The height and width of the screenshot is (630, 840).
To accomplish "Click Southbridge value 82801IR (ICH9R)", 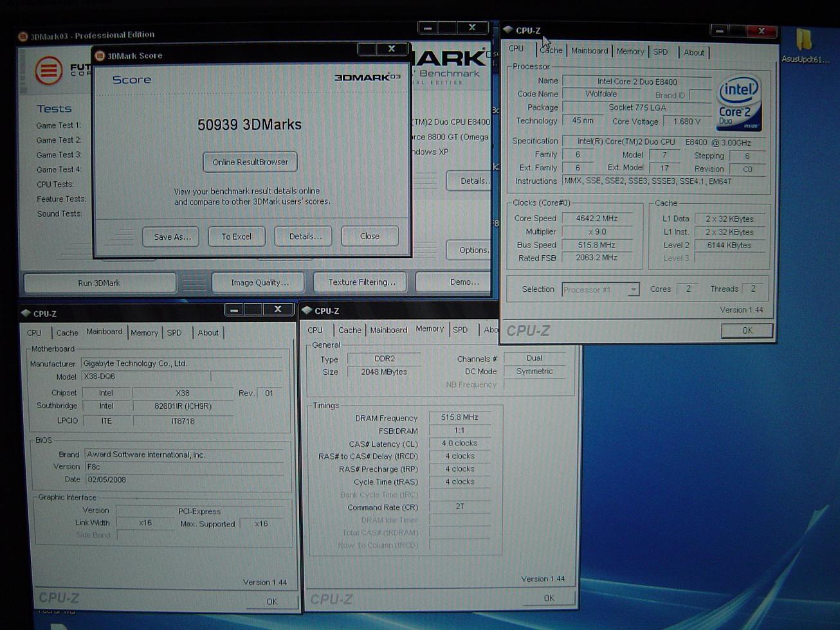I will click(183, 406).
